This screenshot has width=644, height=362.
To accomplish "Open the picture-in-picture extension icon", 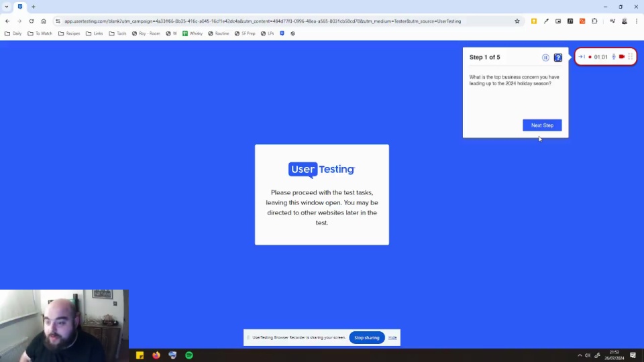I will pos(558,21).
